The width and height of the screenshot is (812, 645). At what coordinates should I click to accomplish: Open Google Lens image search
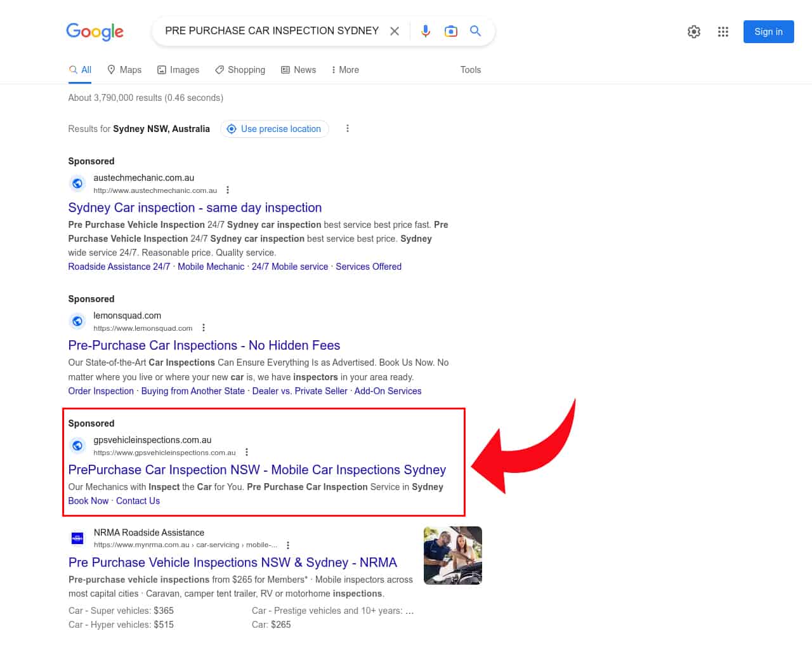pos(450,31)
